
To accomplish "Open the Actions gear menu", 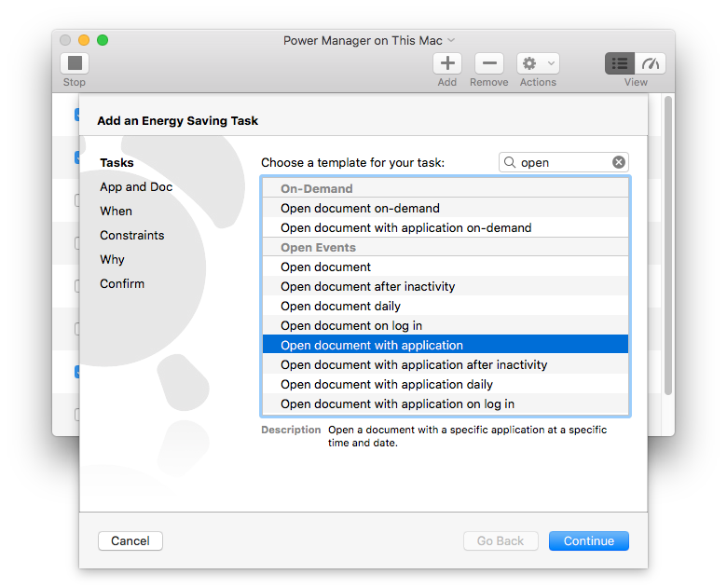I will [x=538, y=63].
